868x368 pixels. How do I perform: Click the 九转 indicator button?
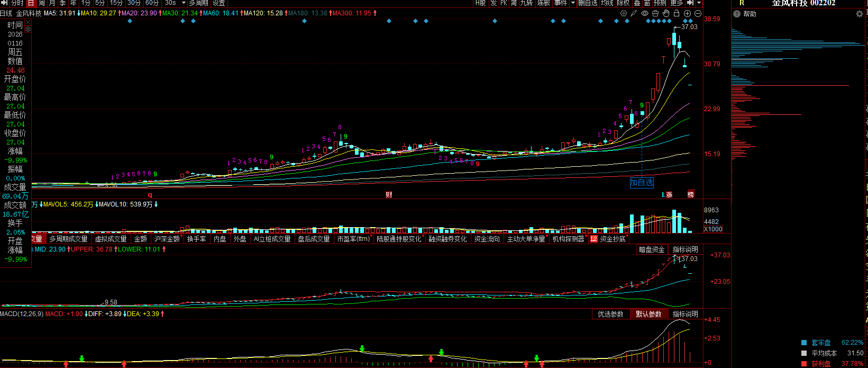pos(526,3)
